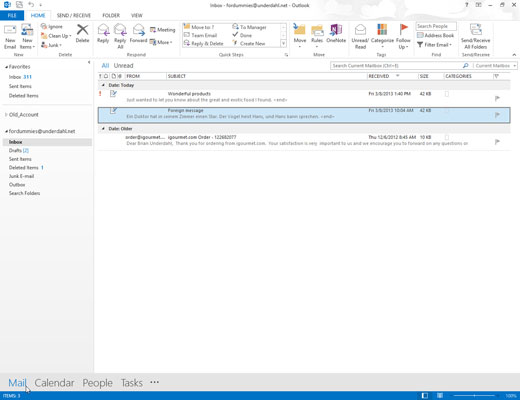Open the Outbox folder
The width and height of the screenshot is (520, 400).
pyautogui.click(x=17, y=185)
